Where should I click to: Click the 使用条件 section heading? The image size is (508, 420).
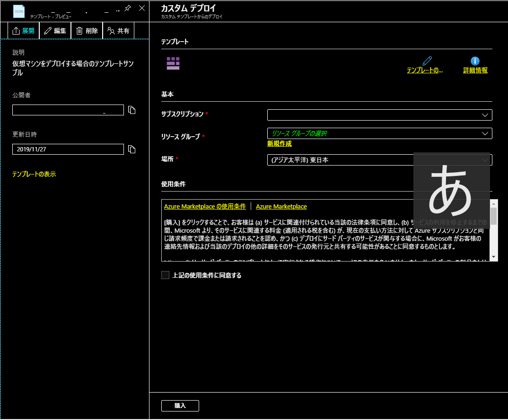coord(173,184)
